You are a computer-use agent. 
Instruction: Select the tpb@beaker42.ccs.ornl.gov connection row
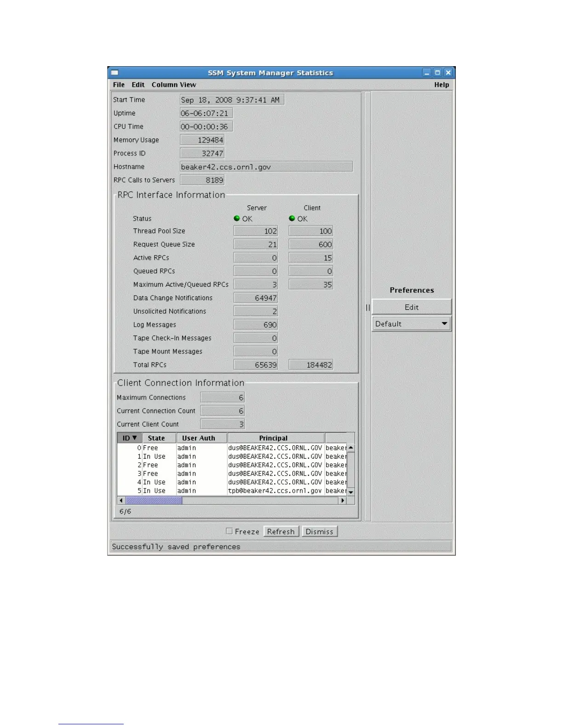click(x=275, y=491)
